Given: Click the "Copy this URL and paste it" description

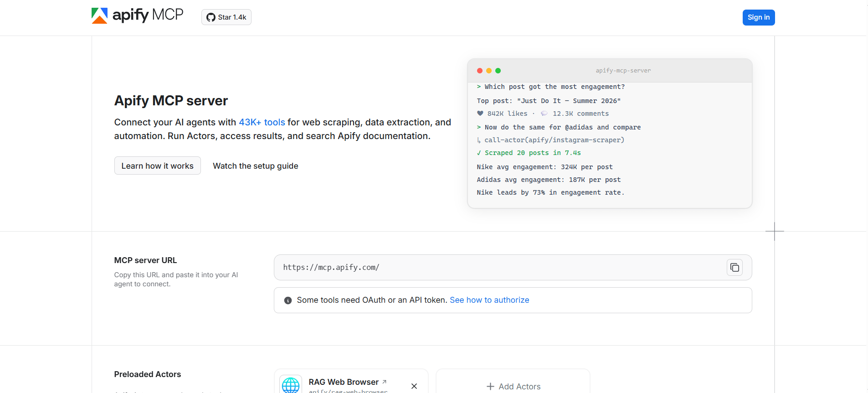Looking at the screenshot, I should (x=176, y=279).
